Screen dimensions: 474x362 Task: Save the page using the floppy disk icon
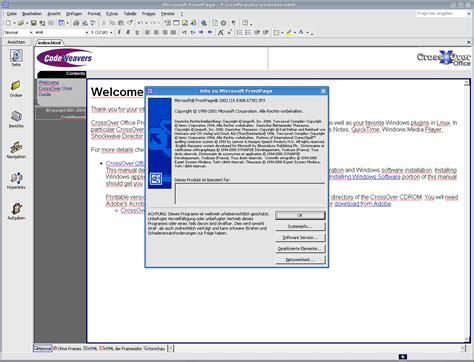tap(33, 23)
